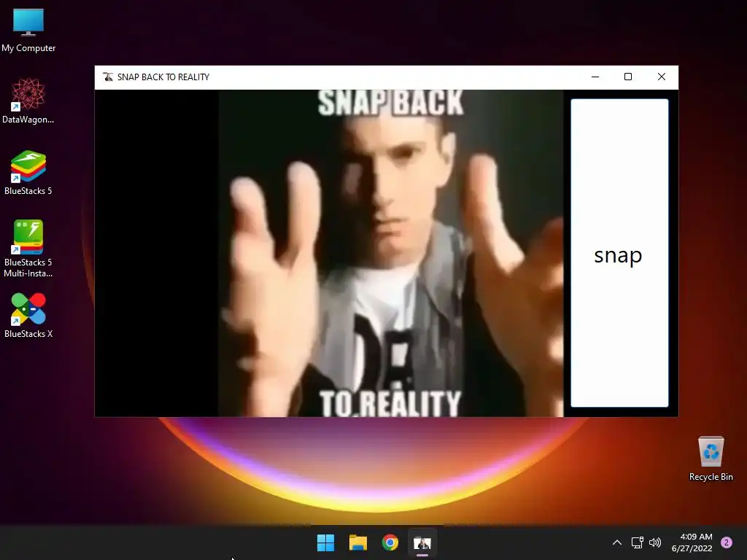The width and height of the screenshot is (747, 560).
Task: Select the DataWagon desktop shortcut
Action: point(28,101)
